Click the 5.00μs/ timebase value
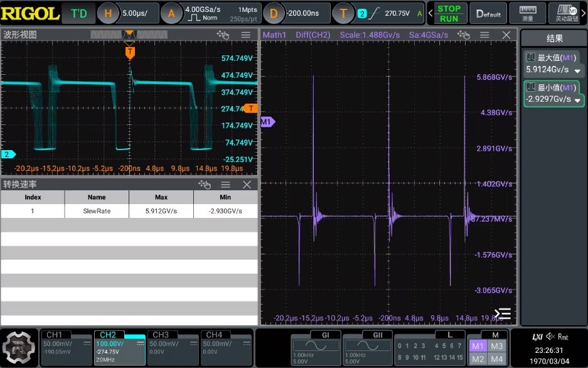 point(135,14)
